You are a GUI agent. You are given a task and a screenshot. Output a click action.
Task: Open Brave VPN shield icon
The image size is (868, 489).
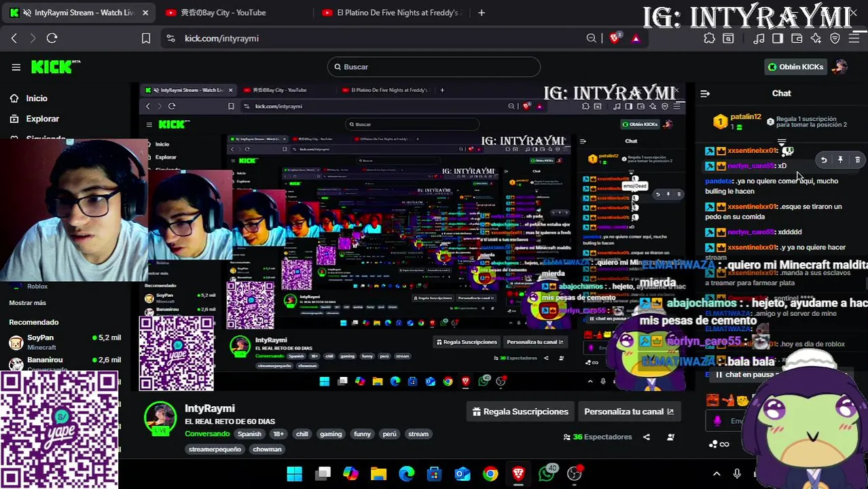coord(835,39)
